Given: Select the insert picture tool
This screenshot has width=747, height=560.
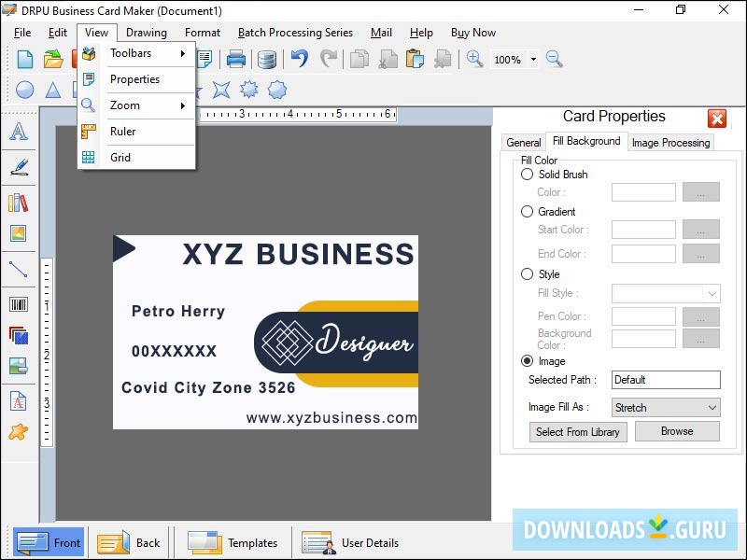Looking at the screenshot, I should (18, 233).
